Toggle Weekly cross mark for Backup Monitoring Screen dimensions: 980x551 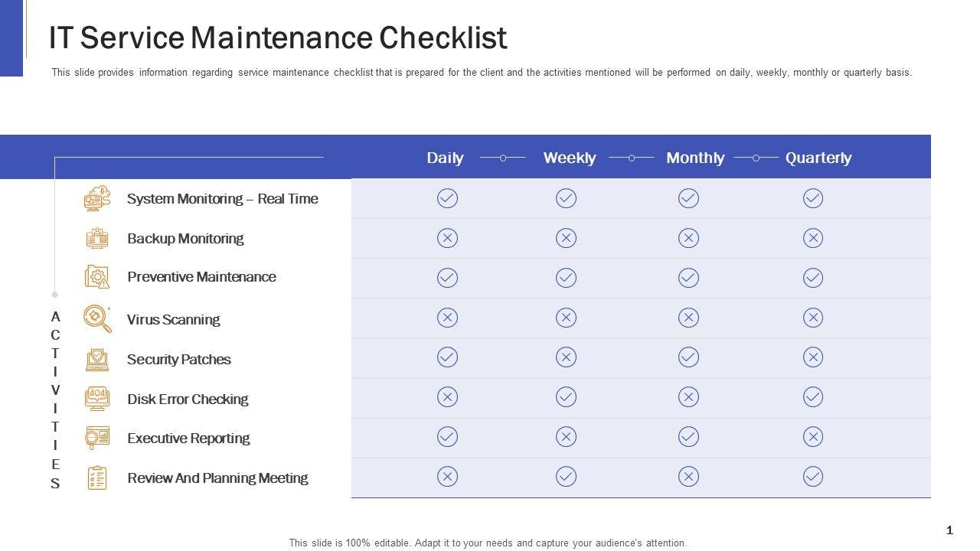(x=566, y=239)
